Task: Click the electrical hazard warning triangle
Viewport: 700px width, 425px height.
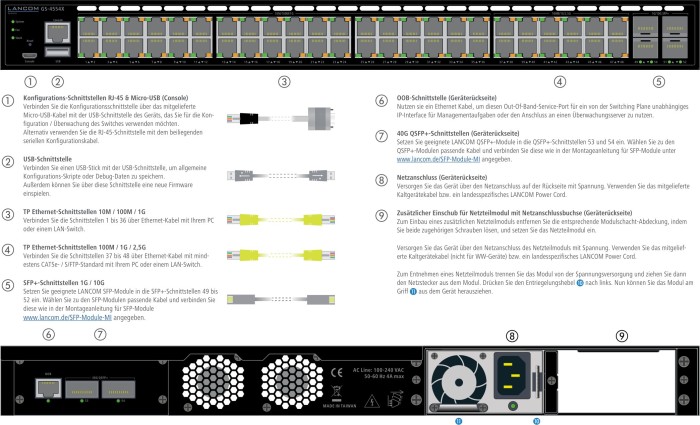Action: click(x=372, y=401)
